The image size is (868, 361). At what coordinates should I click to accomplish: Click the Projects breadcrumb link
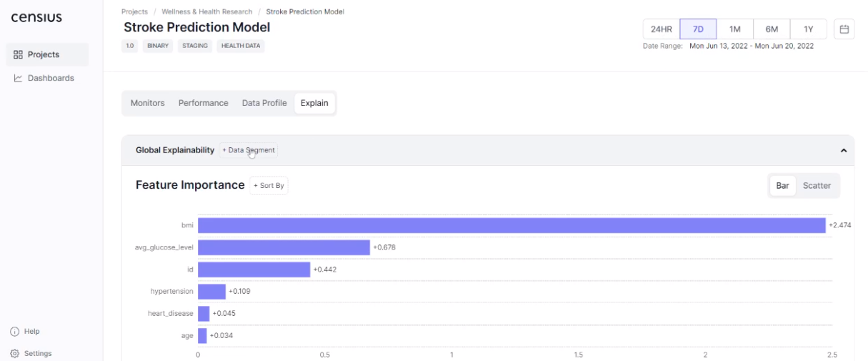tap(134, 11)
